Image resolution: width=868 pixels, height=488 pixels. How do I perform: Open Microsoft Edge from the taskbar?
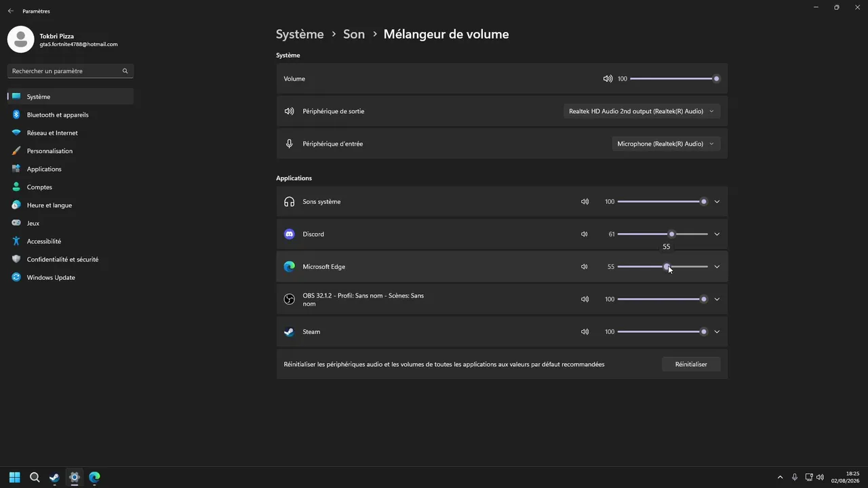[94, 477]
